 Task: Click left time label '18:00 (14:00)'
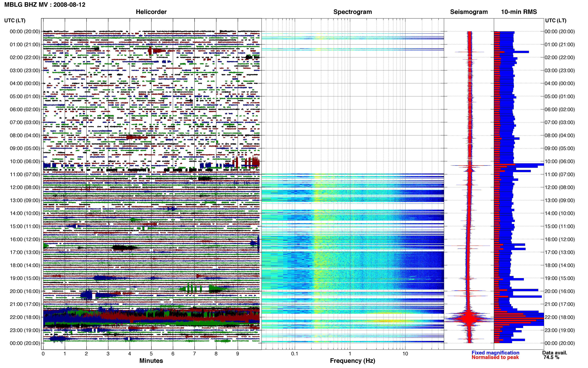25,265
